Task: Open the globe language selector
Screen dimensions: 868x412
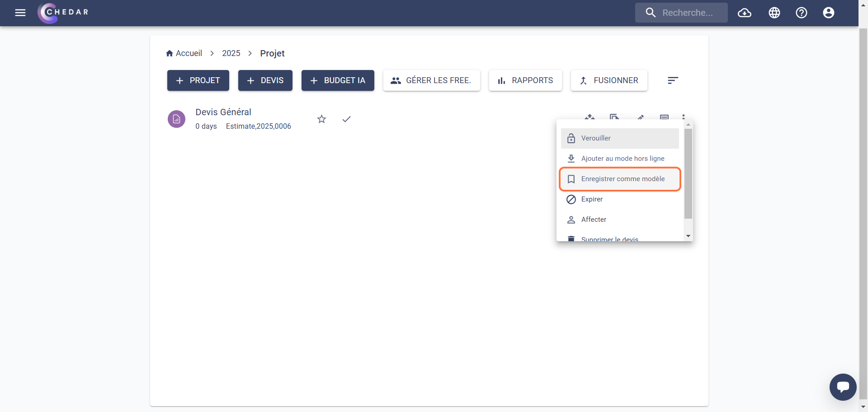Action: (x=774, y=13)
